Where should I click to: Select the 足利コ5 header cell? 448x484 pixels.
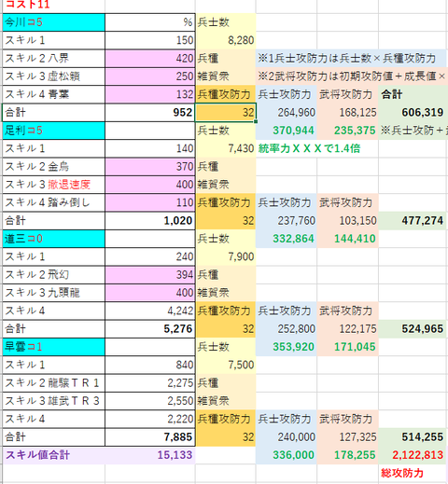pos(53,131)
